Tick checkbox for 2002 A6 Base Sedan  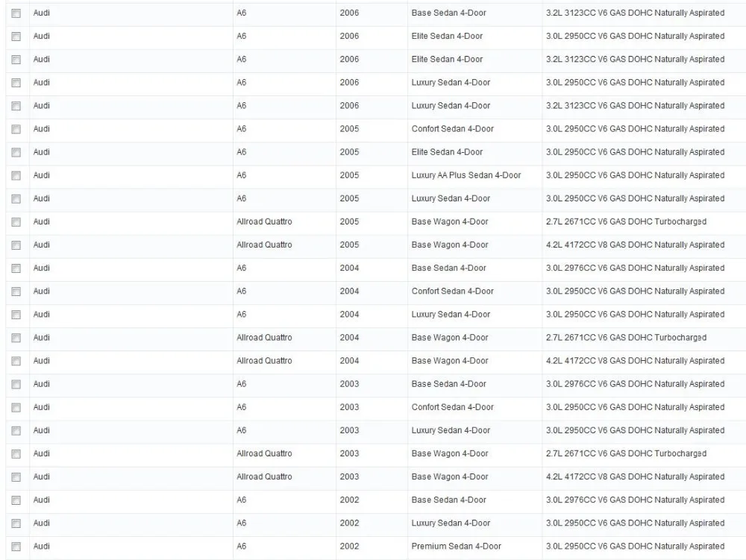pos(16,500)
